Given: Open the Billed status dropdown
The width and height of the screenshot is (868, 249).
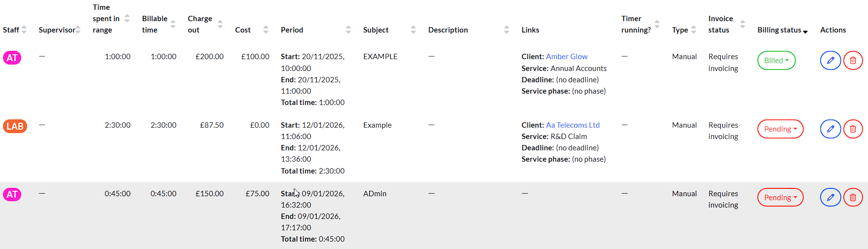Looking at the screenshot, I should (x=776, y=61).
